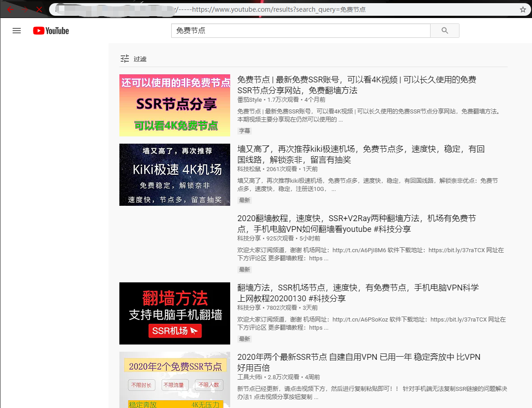The width and height of the screenshot is (532, 408).
Task: Open the SSR节点分享 video thumbnail
Action: click(x=175, y=105)
